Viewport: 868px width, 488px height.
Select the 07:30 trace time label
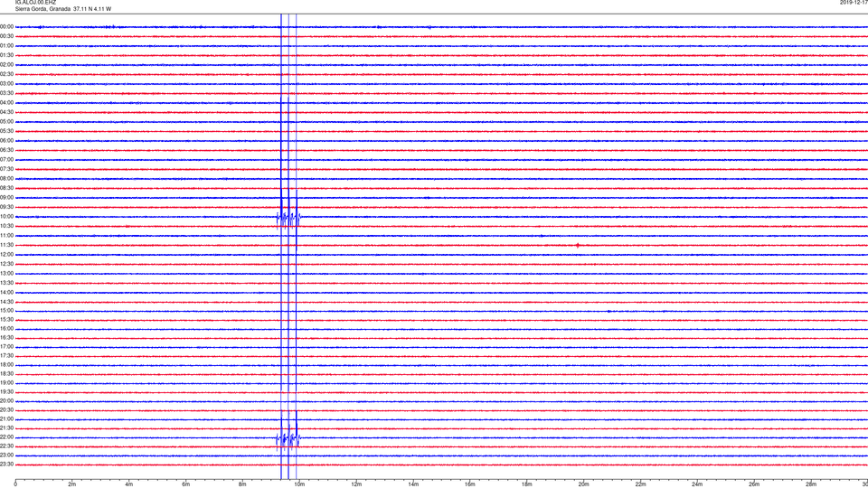[x=6, y=169]
